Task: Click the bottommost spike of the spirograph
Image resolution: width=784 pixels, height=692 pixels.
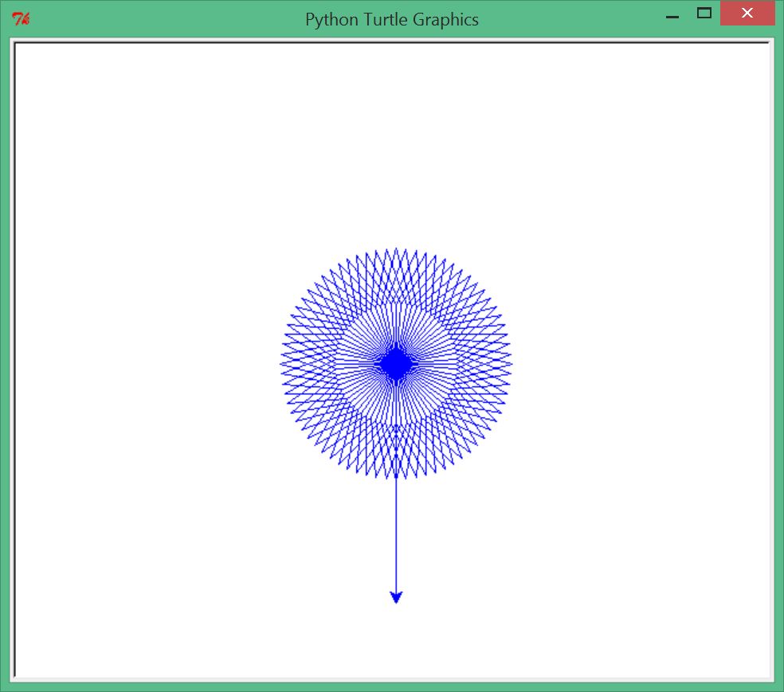Action: (x=396, y=475)
